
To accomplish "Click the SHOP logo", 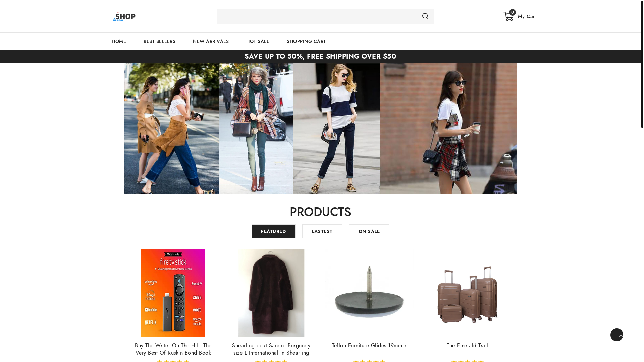I will pos(124,16).
